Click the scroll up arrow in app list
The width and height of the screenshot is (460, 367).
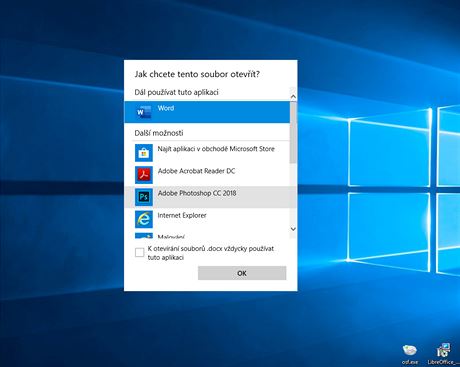tap(293, 97)
